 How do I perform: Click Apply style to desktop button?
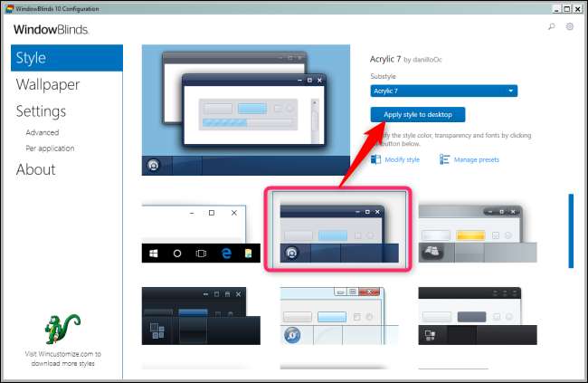pos(418,114)
